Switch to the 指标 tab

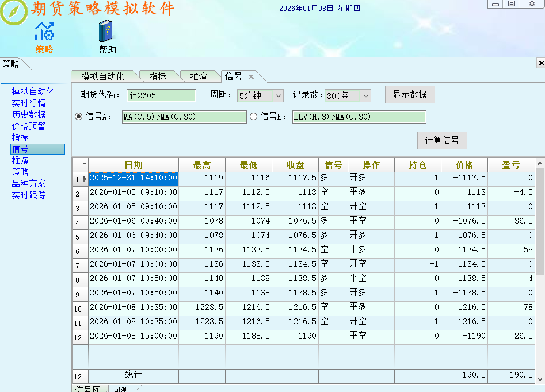pos(159,76)
